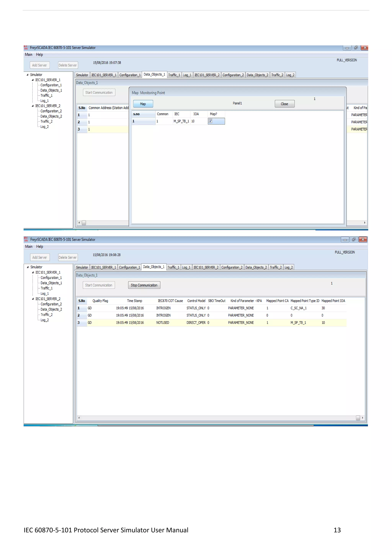Viewport: 392px width, 555px height.
Task: Click the Common Address column header in the upper window
Action: (108, 108)
